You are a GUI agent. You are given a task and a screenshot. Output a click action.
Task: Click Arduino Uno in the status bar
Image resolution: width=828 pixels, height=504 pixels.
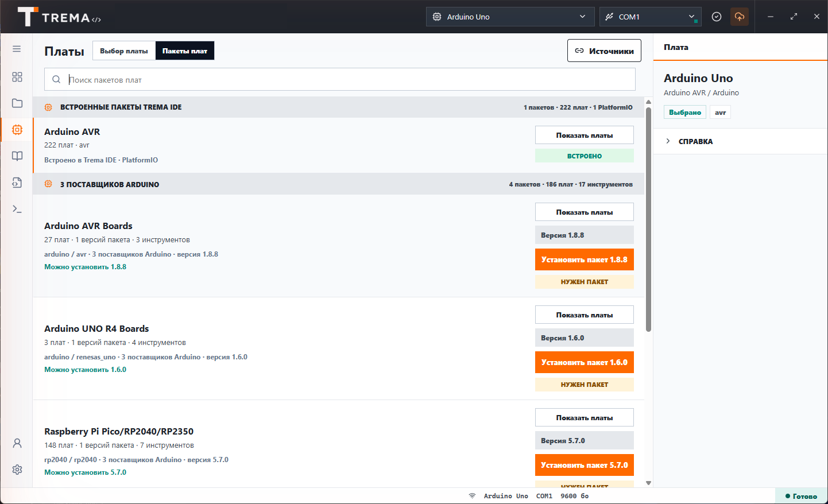tap(506, 496)
